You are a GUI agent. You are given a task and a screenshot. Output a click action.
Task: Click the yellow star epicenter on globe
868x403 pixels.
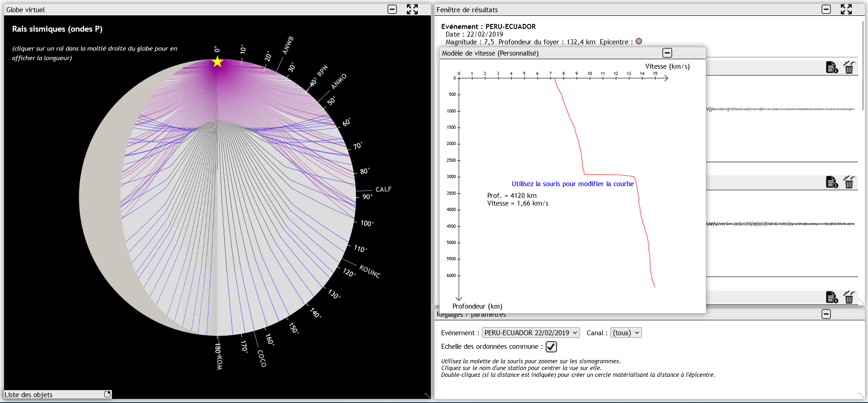(x=217, y=62)
